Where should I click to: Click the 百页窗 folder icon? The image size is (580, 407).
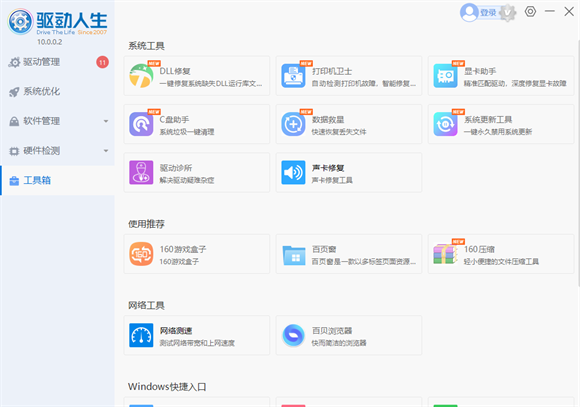[x=293, y=255]
